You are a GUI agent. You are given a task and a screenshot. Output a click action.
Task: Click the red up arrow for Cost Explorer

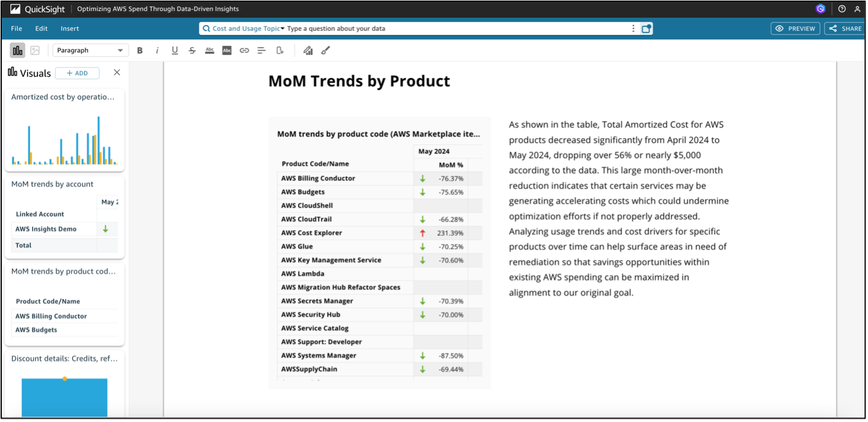click(x=423, y=232)
